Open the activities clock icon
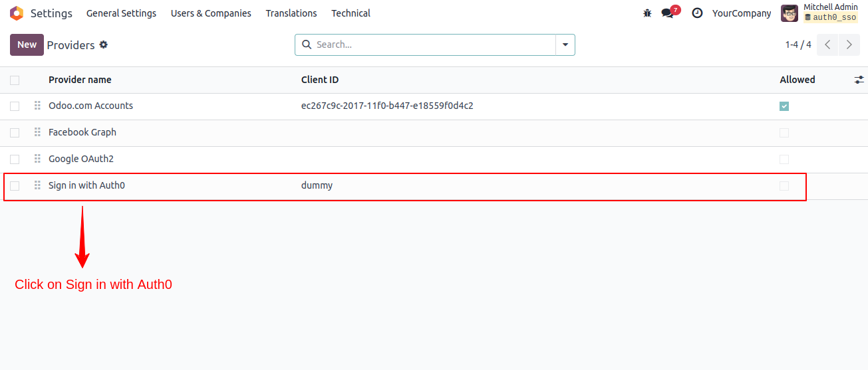Image resolution: width=868 pixels, height=370 pixels. (697, 13)
